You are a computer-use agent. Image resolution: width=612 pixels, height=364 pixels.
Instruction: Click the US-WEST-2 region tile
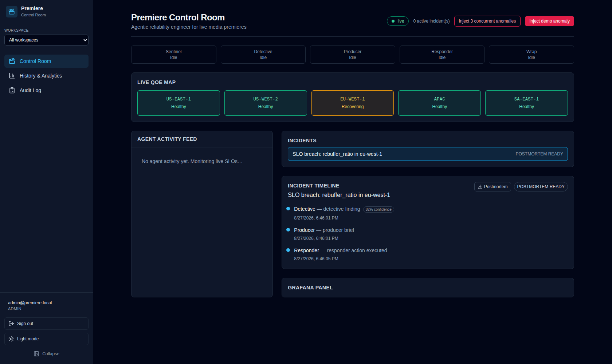pos(266,103)
